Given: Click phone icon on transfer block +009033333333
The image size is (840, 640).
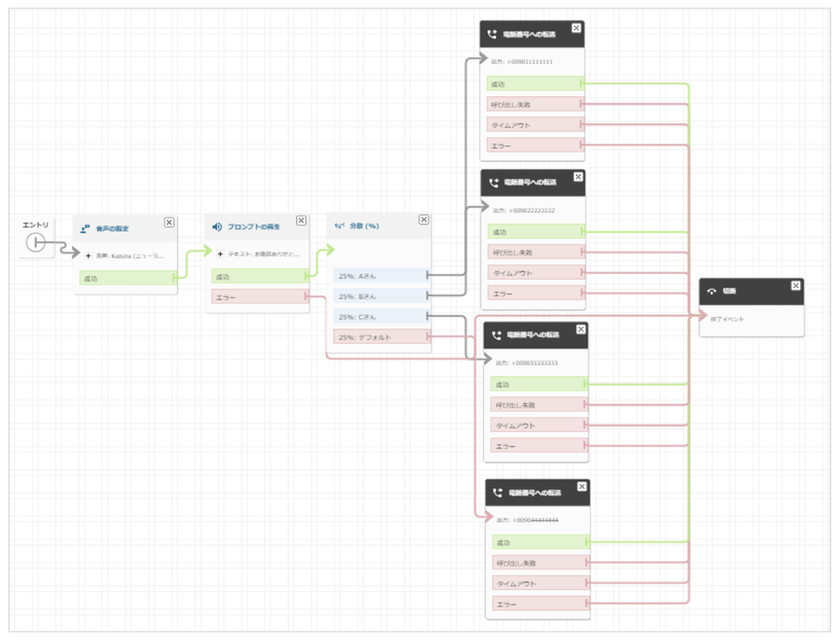Looking at the screenshot, I should pyautogui.click(x=497, y=335).
